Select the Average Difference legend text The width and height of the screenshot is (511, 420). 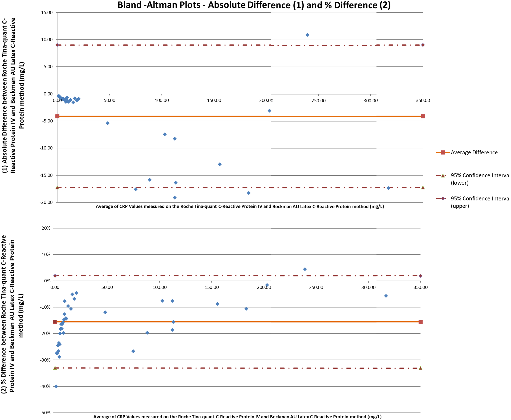pyautogui.click(x=474, y=152)
